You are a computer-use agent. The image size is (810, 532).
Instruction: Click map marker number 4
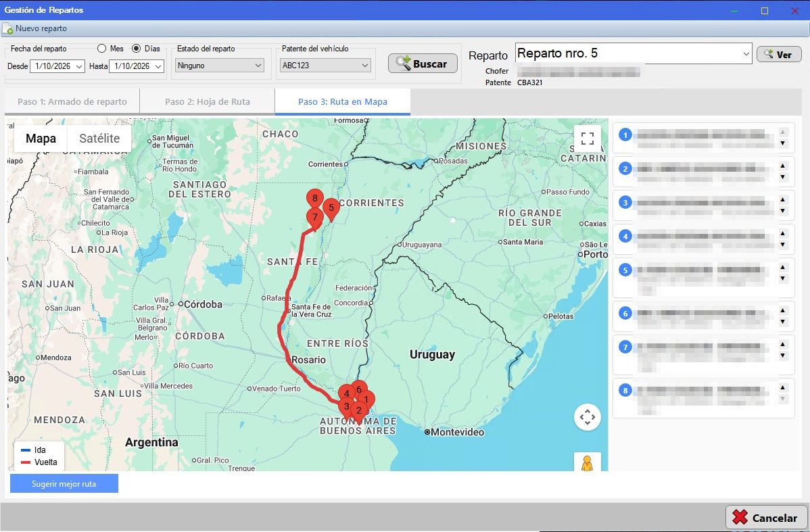(x=347, y=393)
